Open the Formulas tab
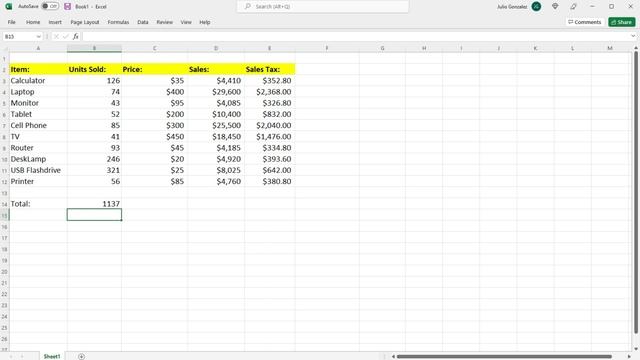Image resolution: width=640 pixels, height=360 pixels. click(x=118, y=22)
